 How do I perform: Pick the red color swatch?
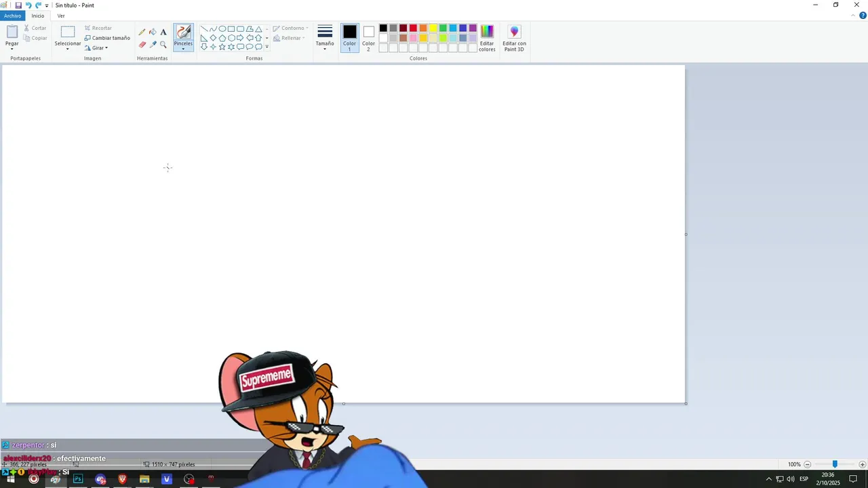click(x=413, y=28)
